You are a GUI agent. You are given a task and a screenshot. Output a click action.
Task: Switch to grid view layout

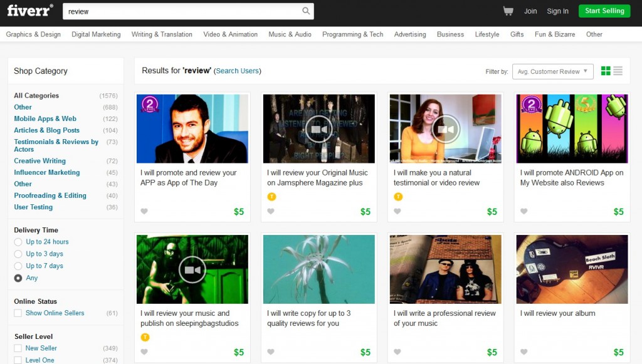[606, 71]
